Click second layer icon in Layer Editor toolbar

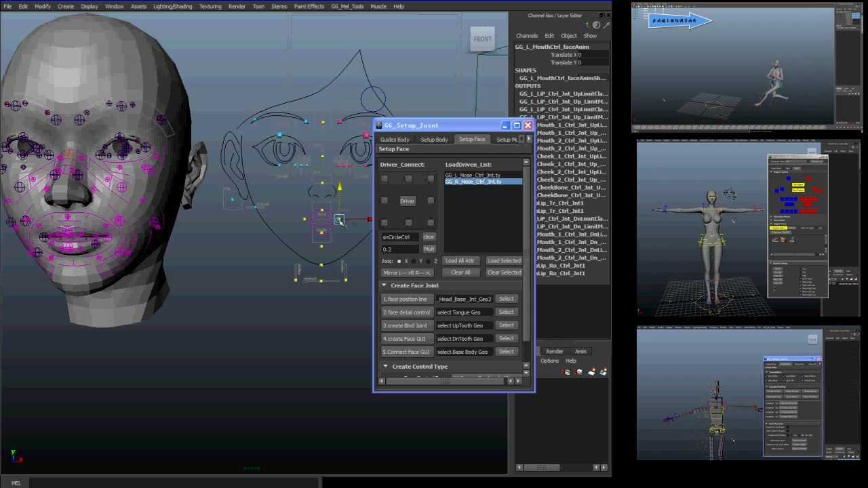pos(579,372)
